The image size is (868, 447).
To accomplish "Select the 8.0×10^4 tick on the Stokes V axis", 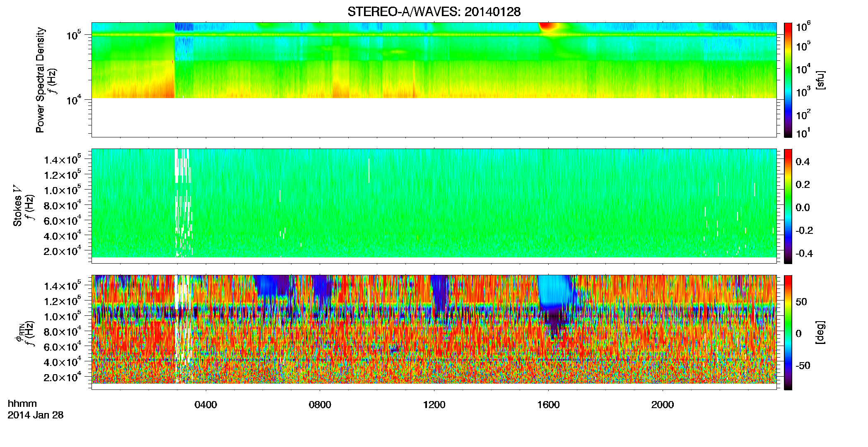I will (x=63, y=205).
